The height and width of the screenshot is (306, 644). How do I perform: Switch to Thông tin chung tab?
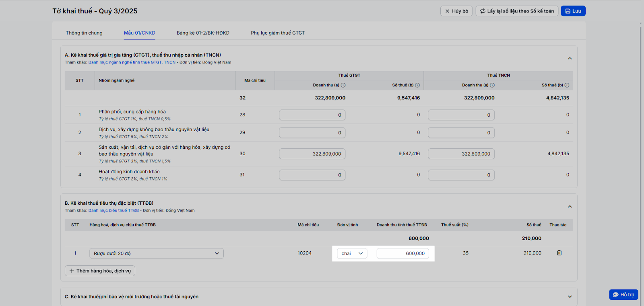(x=84, y=33)
